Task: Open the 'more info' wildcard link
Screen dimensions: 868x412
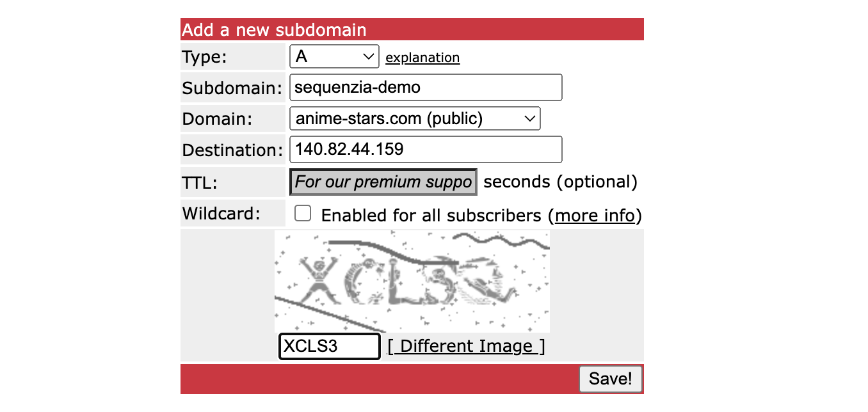Action: [x=596, y=216]
